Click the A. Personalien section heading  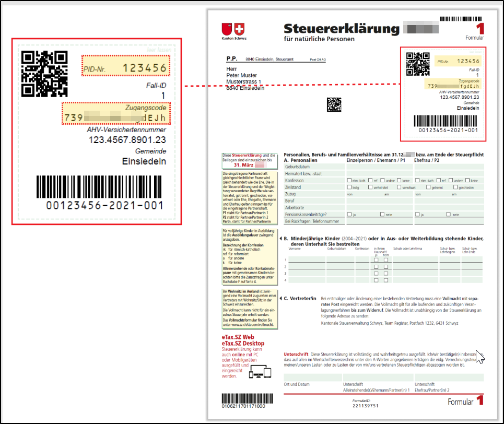[300, 160]
